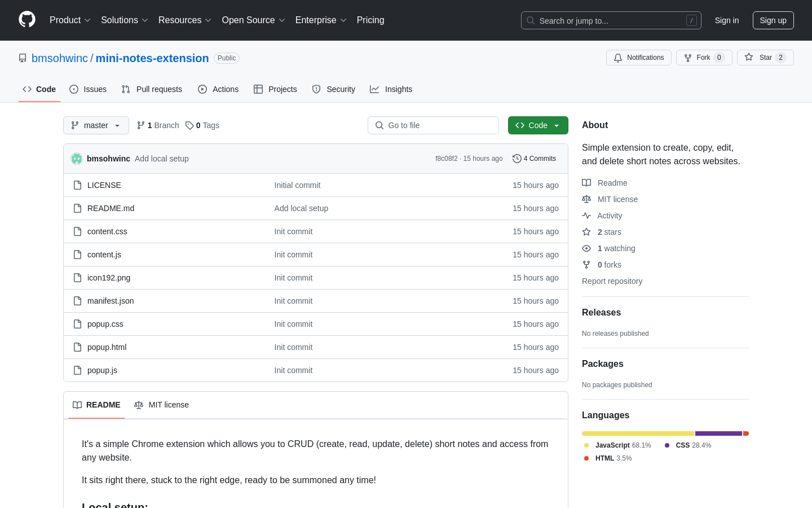Screen dimensions: 812x508
Task: Click the eye icon next to 1 watching
Action: click(x=586, y=248)
